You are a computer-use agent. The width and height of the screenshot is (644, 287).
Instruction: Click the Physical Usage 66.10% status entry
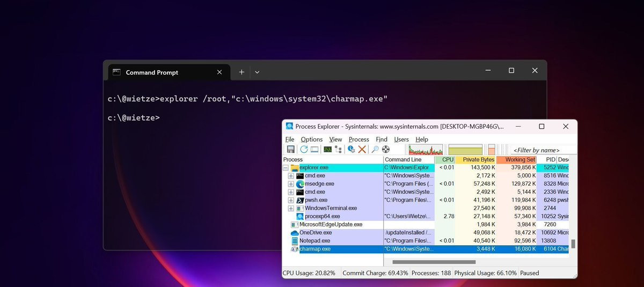pyautogui.click(x=486, y=273)
